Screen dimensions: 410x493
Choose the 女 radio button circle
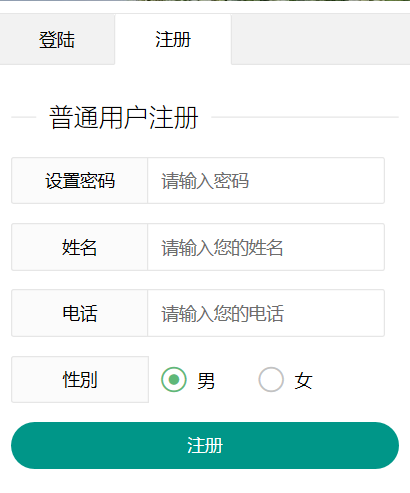[271, 379]
